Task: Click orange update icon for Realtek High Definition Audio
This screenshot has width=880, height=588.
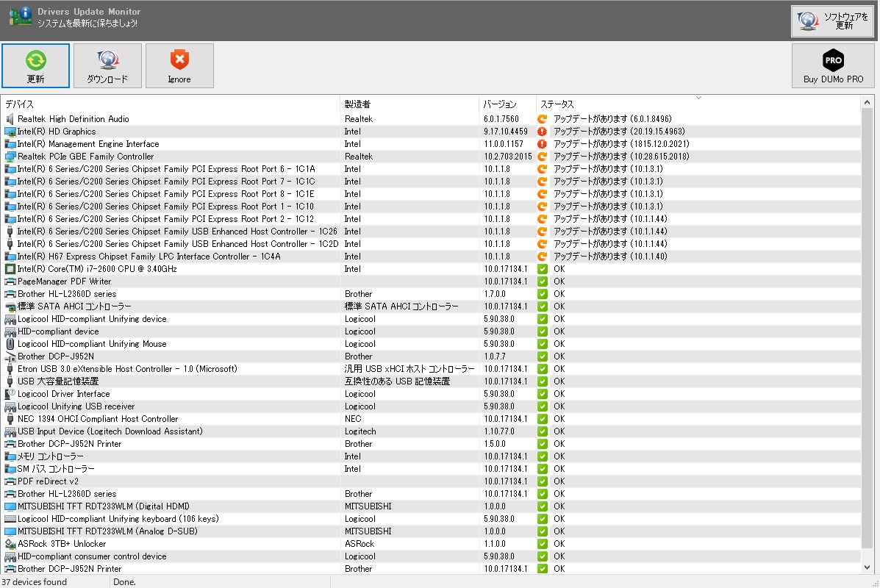Action: [x=543, y=119]
